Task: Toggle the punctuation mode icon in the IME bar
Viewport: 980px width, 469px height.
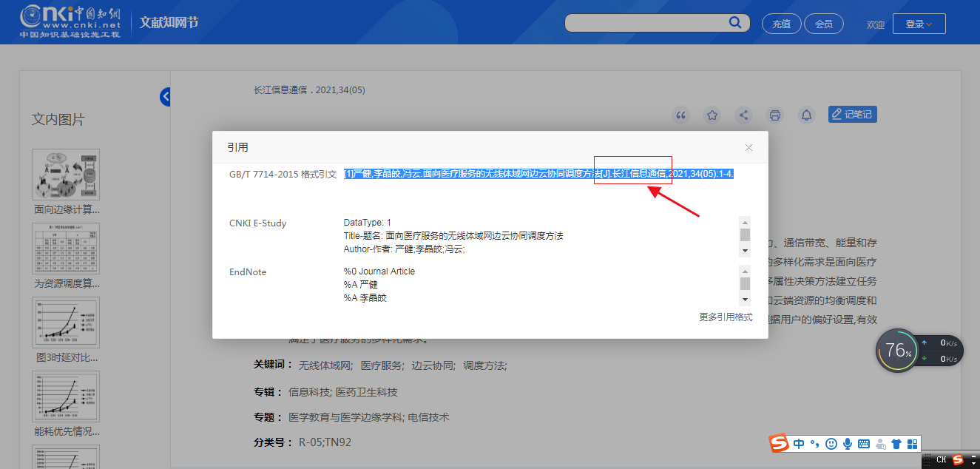Action: [x=814, y=444]
